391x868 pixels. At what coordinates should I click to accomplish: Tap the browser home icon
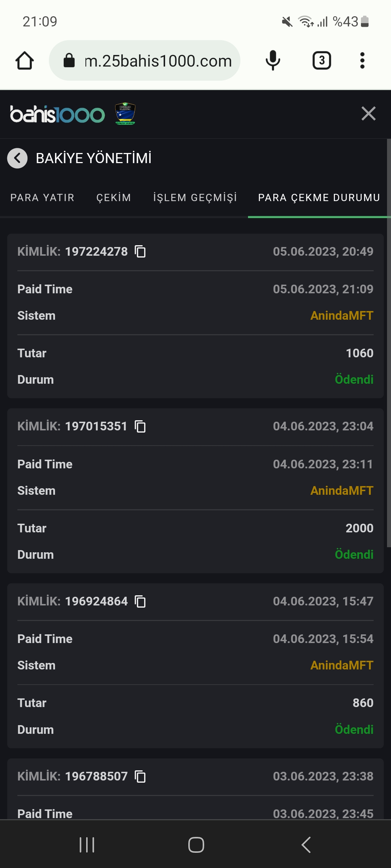(25, 60)
